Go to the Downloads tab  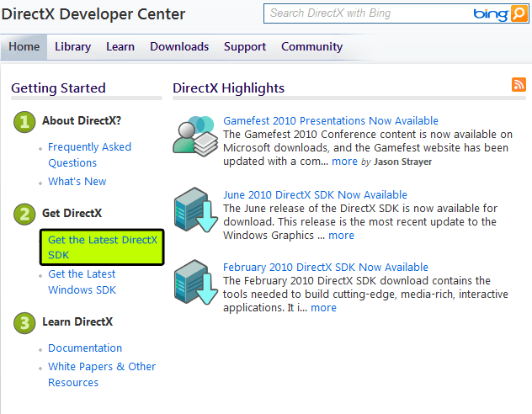pyautogui.click(x=179, y=47)
